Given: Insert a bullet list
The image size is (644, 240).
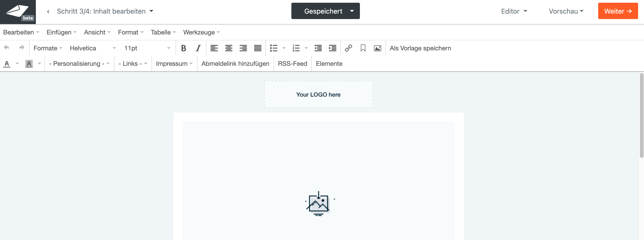Looking at the screenshot, I should (274, 48).
